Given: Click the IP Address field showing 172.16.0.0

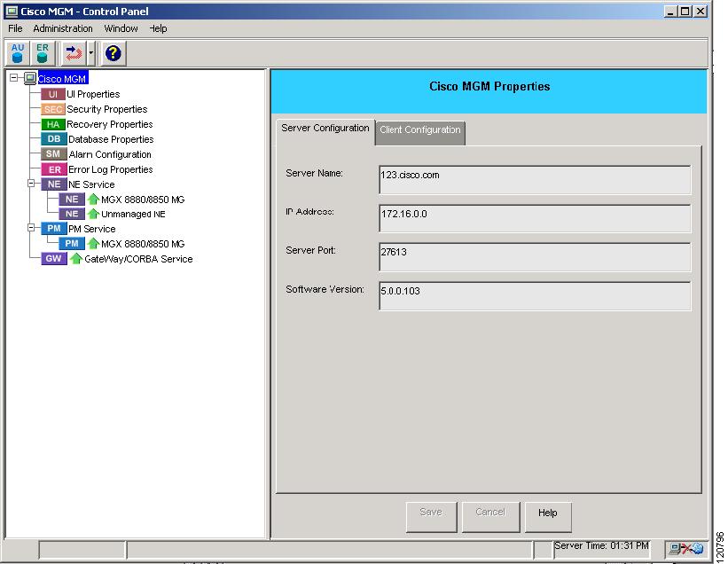Looking at the screenshot, I should point(535,218).
